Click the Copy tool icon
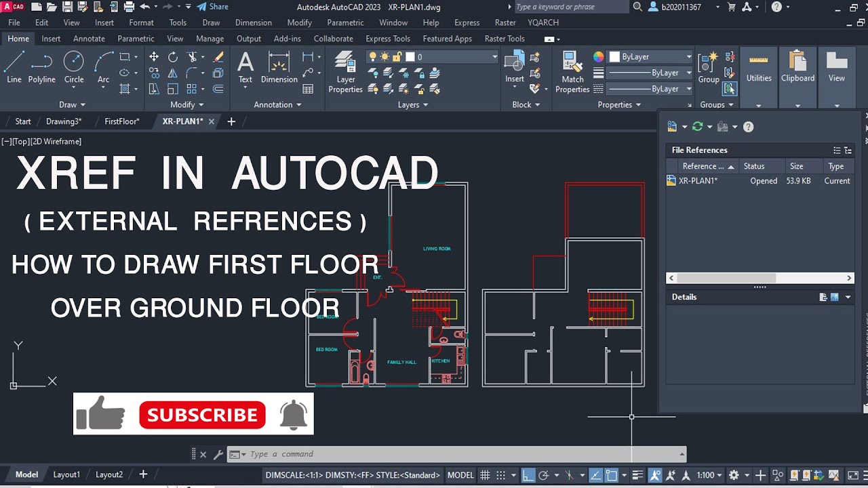 (x=154, y=73)
